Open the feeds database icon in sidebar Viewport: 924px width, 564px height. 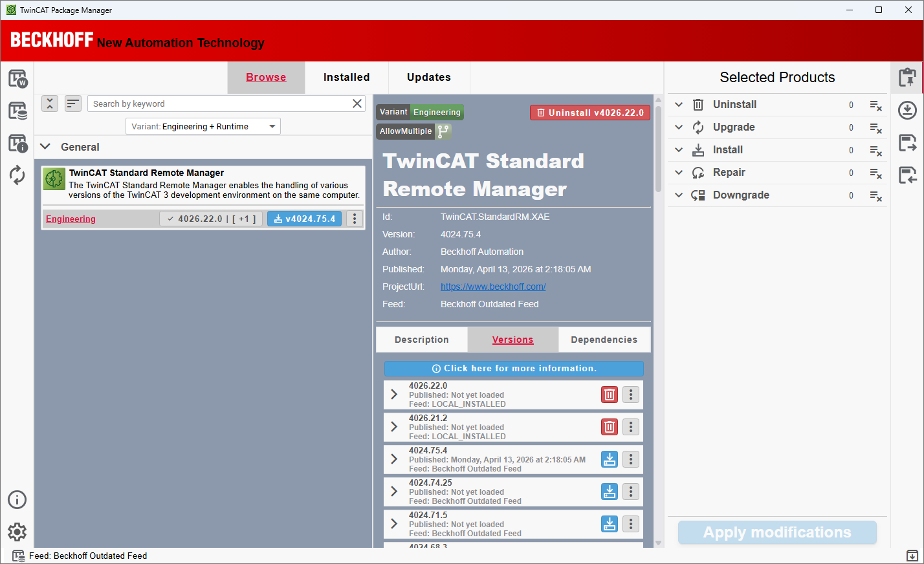tap(17, 111)
